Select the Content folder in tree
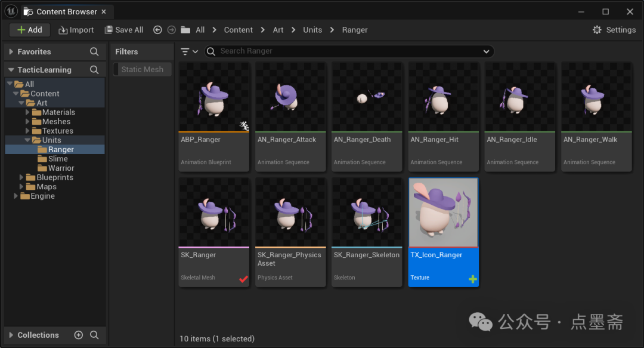 coord(40,93)
